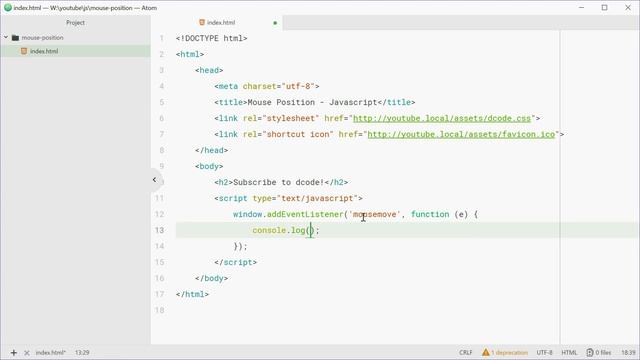The width and height of the screenshot is (640, 360).
Task: Click the closing </head> tag
Action: (211, 150)
